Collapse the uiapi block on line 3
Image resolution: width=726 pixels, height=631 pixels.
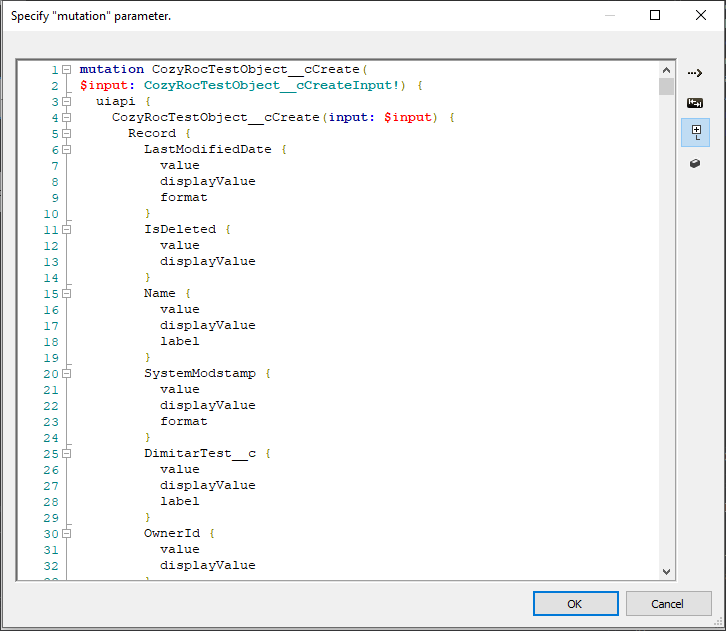click(66, 102)
